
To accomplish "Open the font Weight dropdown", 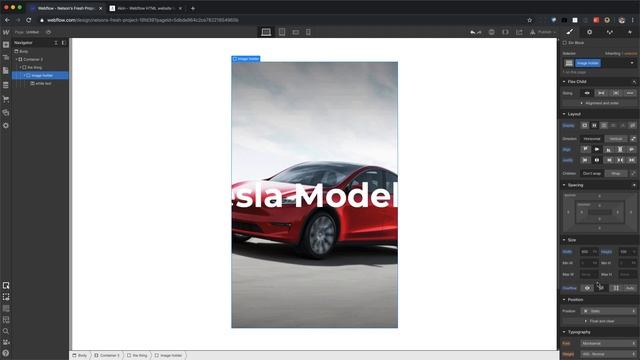I will (x=609, y=354).
